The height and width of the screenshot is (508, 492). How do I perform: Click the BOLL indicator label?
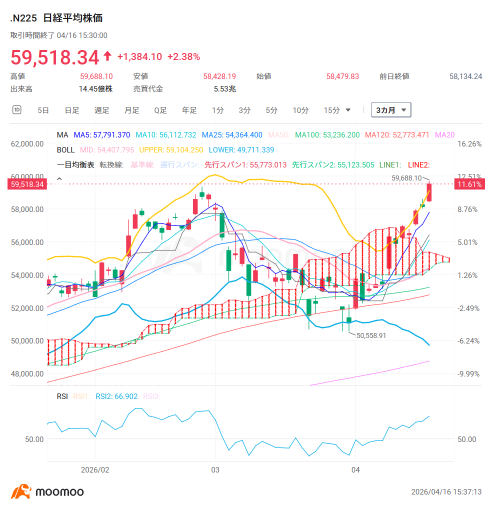tap(65, 150)
